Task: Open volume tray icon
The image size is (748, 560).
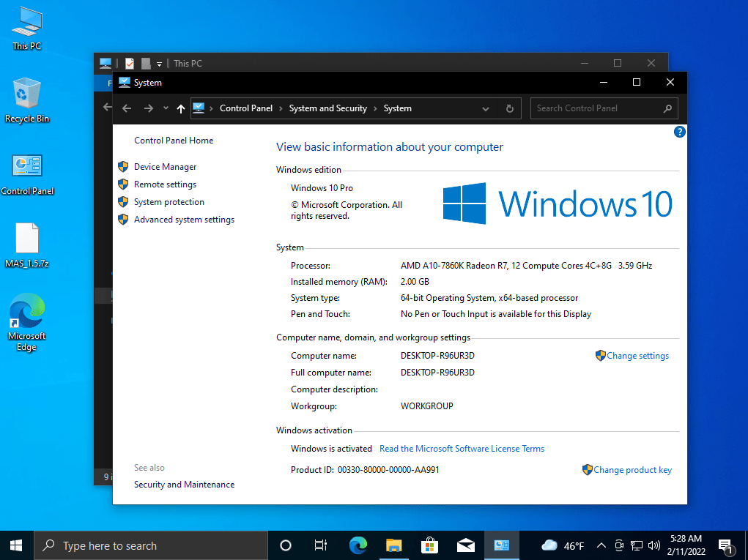Action: point(654,545)
